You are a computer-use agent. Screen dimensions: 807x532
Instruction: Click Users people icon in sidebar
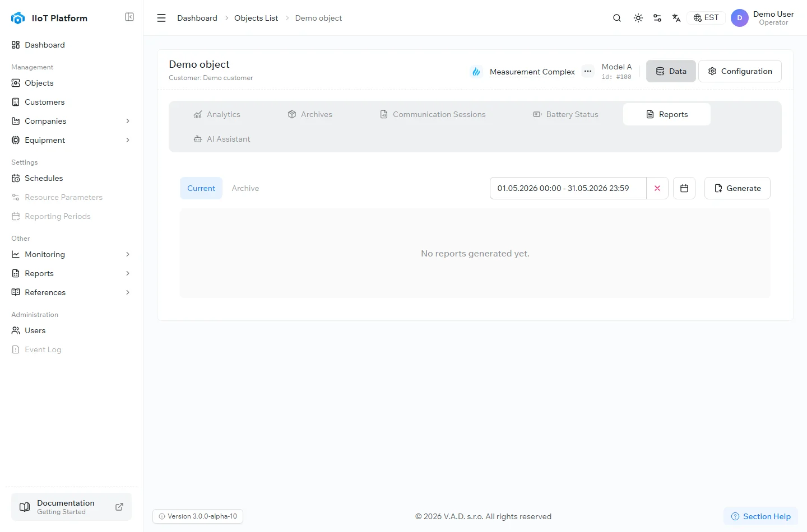(x=16, y=330)
